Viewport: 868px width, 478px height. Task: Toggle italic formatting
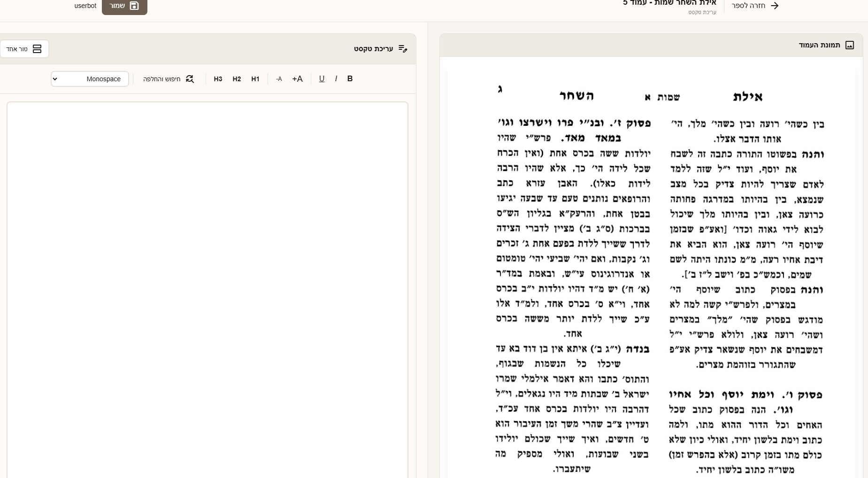pos(336,79)
